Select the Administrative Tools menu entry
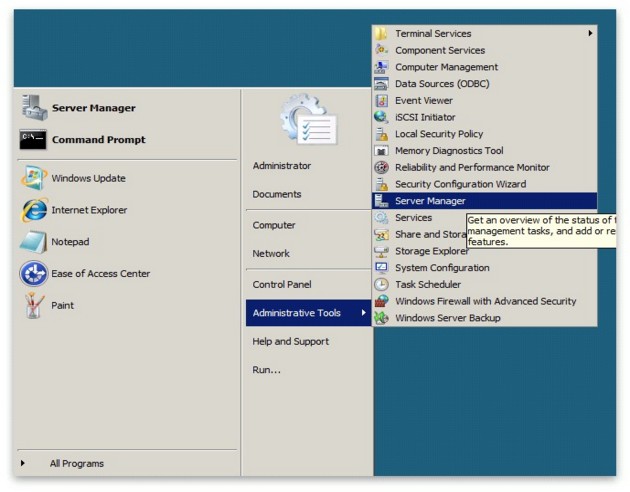 point(309,312)
